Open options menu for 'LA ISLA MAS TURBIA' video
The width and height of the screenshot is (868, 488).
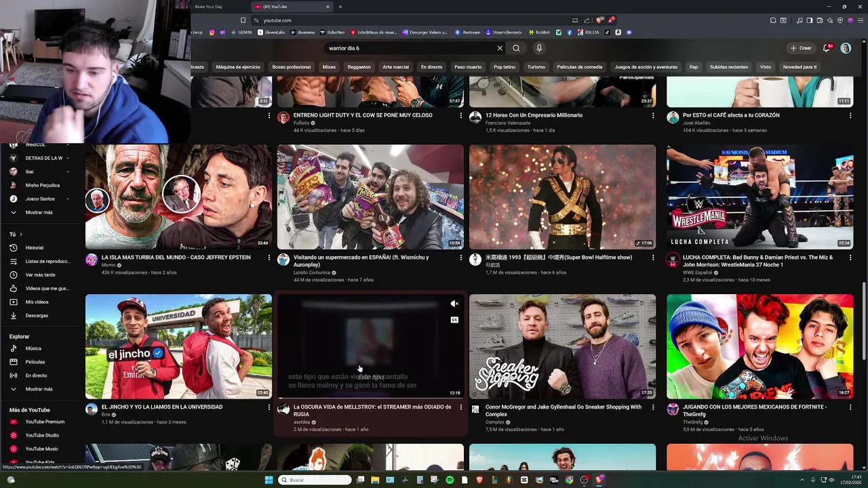coord(269,258)
